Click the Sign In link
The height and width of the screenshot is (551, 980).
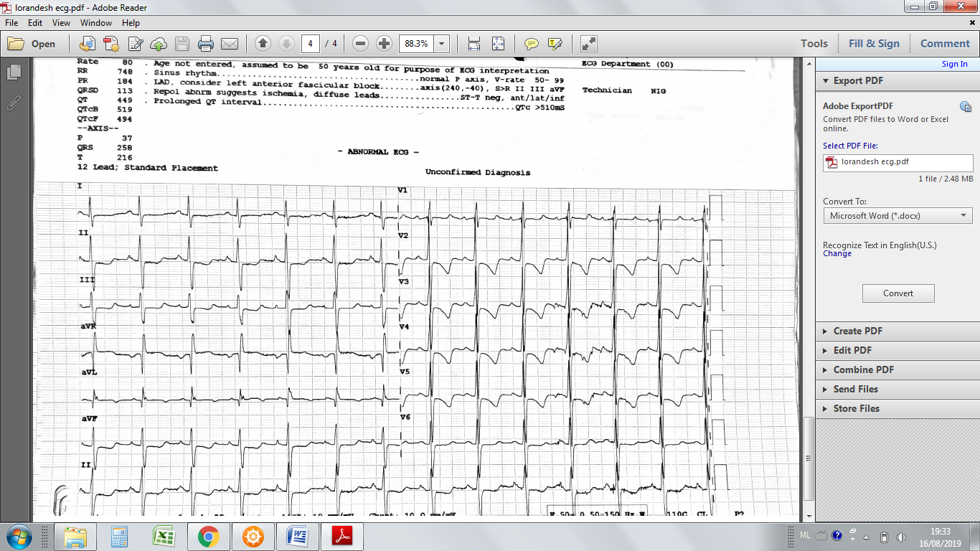954,64
